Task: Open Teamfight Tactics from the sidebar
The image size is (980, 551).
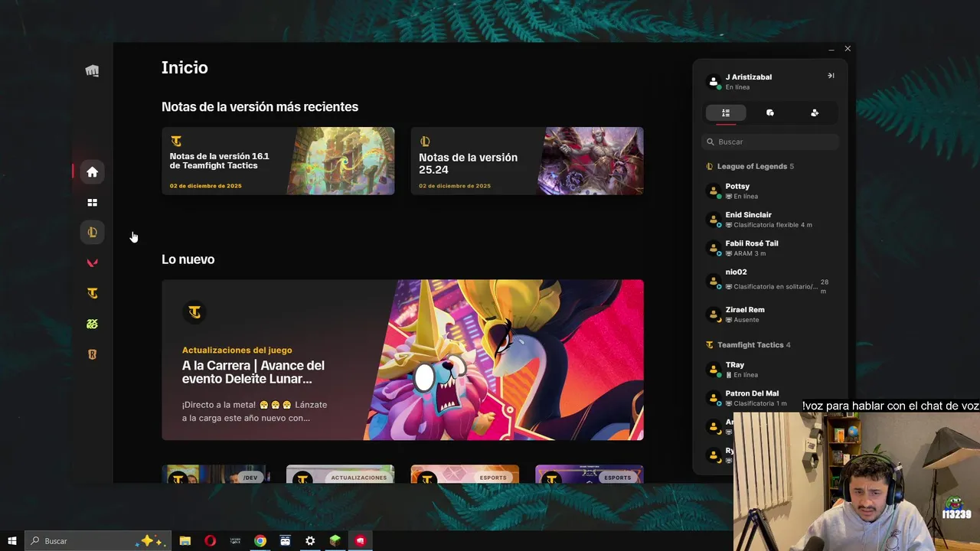Action: 92,293
